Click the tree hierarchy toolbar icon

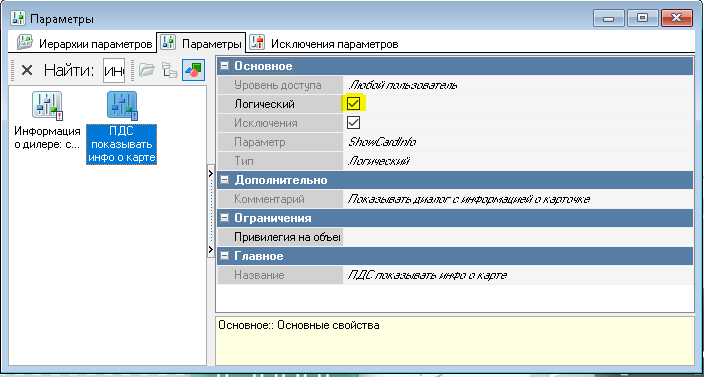[x=170, y=70]
